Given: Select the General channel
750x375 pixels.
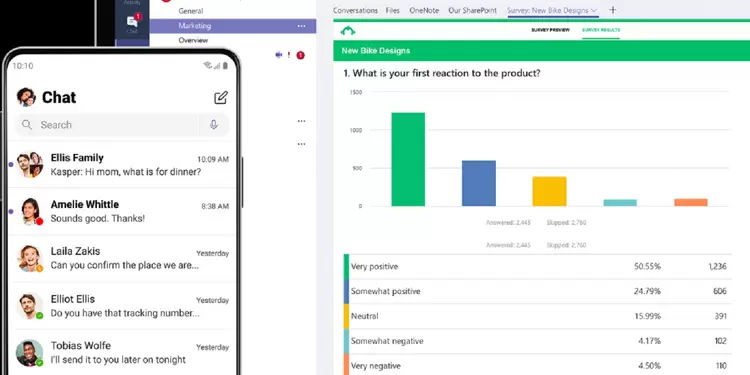Looking at the screenshot, I should pos(191,11).
